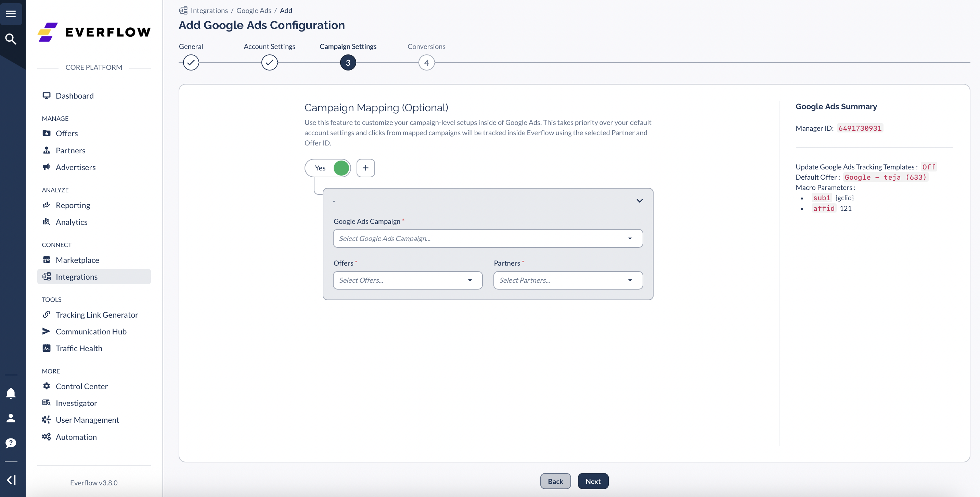Click the Control Center gear icon
The width and height of the screenshot is (980, 497).
pos(47,386)
